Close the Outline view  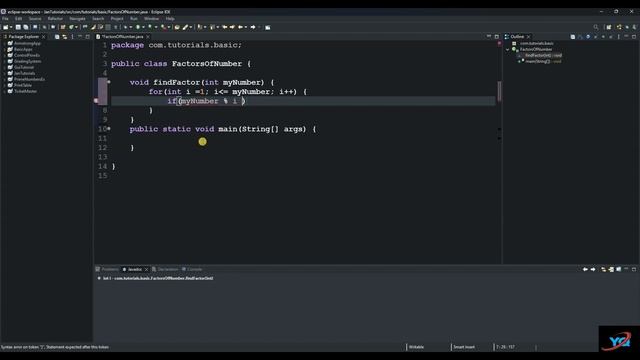529,37
